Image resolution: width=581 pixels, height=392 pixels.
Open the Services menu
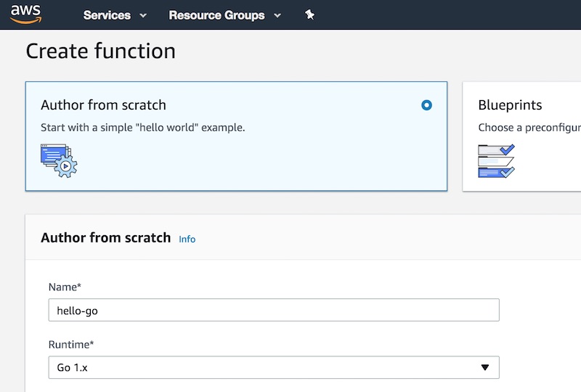[107, 15]
